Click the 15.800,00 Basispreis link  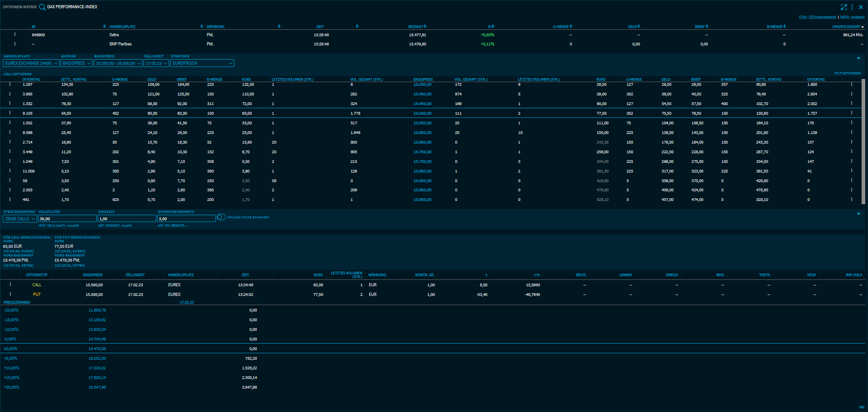[x=422, y=171]
